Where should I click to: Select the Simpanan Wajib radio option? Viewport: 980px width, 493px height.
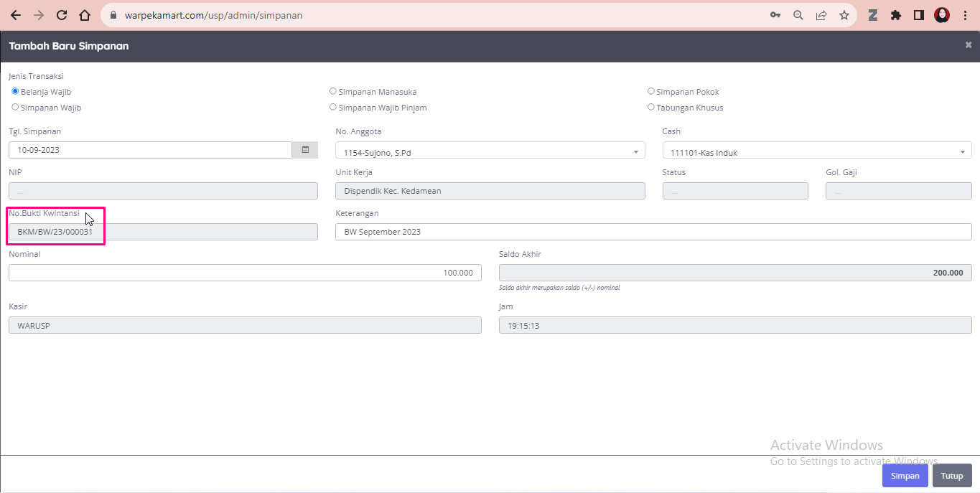click(x=15, y=107)
